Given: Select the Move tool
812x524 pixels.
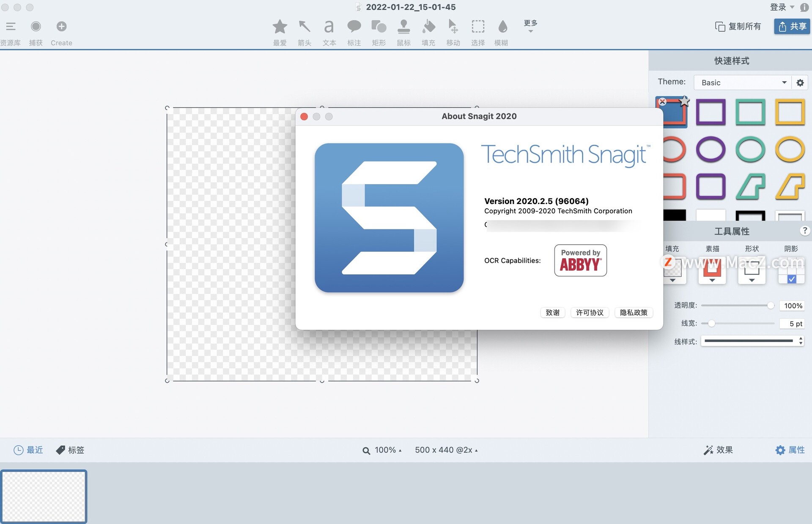Looking at the screenshot, I should click(x=452, y=28).
